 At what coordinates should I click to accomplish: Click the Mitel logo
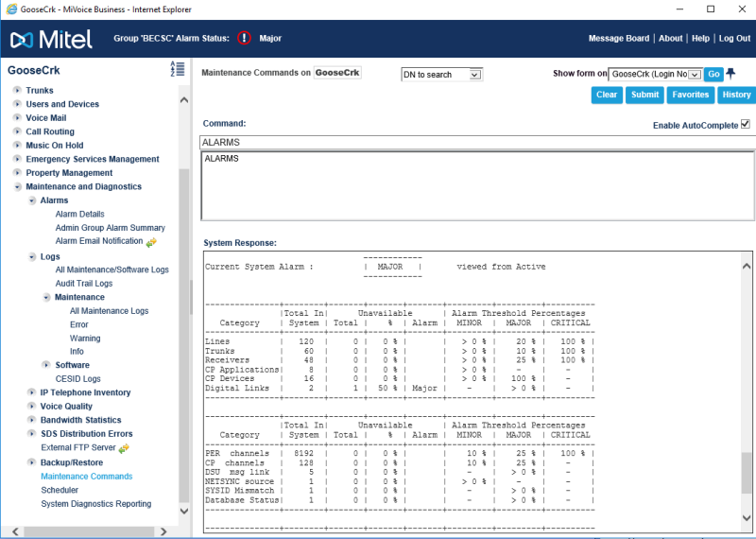pos(51,39)
